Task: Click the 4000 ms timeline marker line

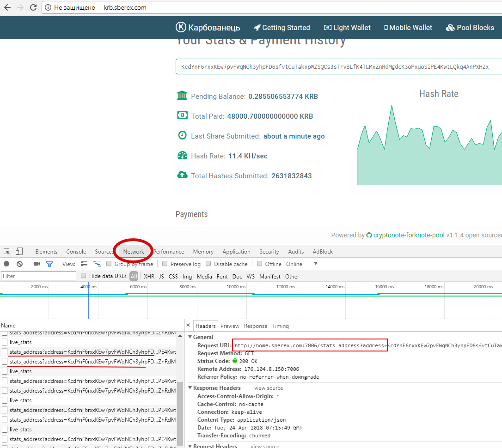Action: 88,300
